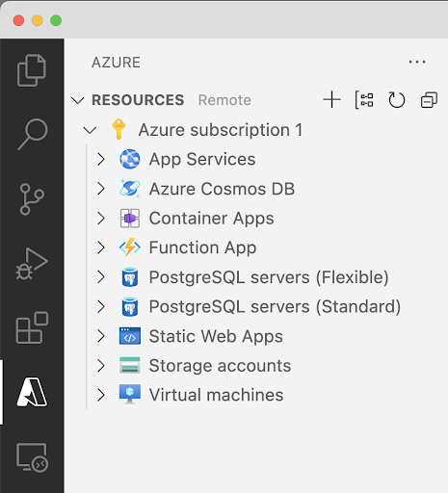448x493 pixels.
Task: Click the RESOURCES section header title
Action: (138, 100)
